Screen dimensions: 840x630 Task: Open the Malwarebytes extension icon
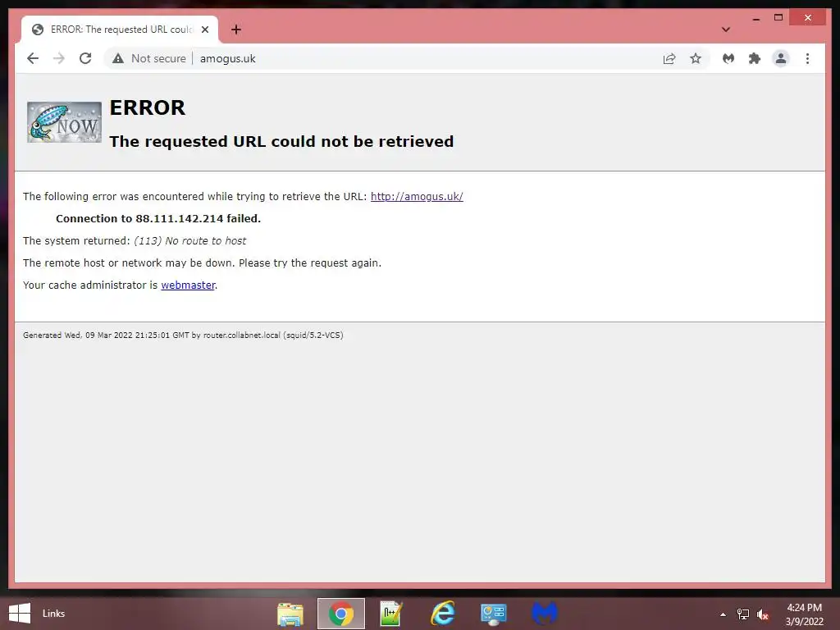click(x=728, y=58)
